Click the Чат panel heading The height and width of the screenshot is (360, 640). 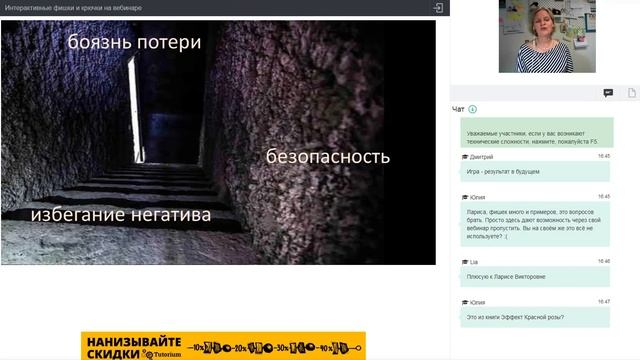tap(458, 109)
